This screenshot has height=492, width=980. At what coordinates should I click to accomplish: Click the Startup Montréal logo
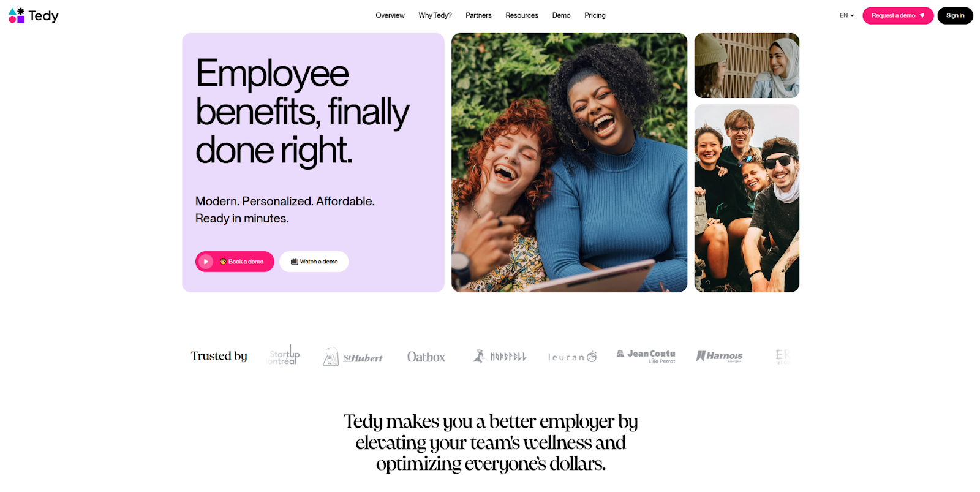click(x=284, y=355)
